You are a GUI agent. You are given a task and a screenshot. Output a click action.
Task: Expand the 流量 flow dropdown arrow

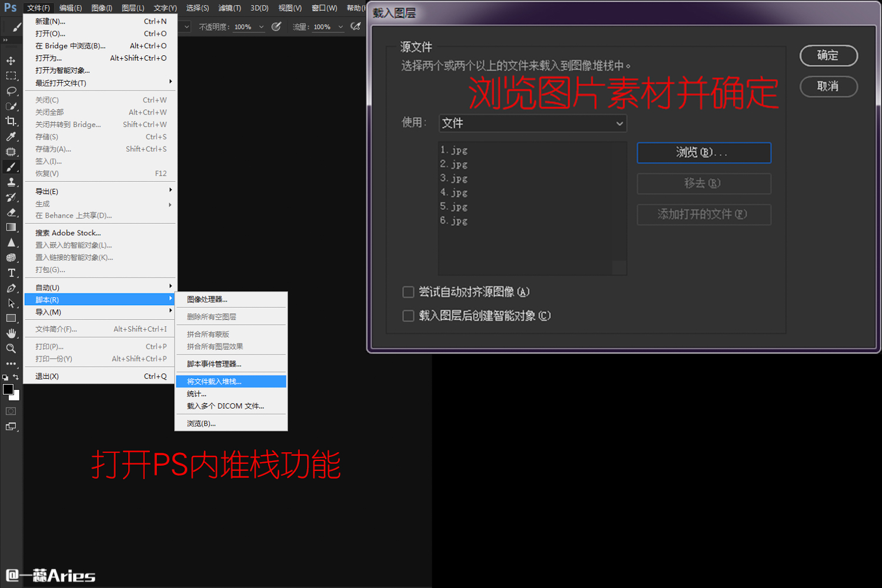tap(340, 27)
